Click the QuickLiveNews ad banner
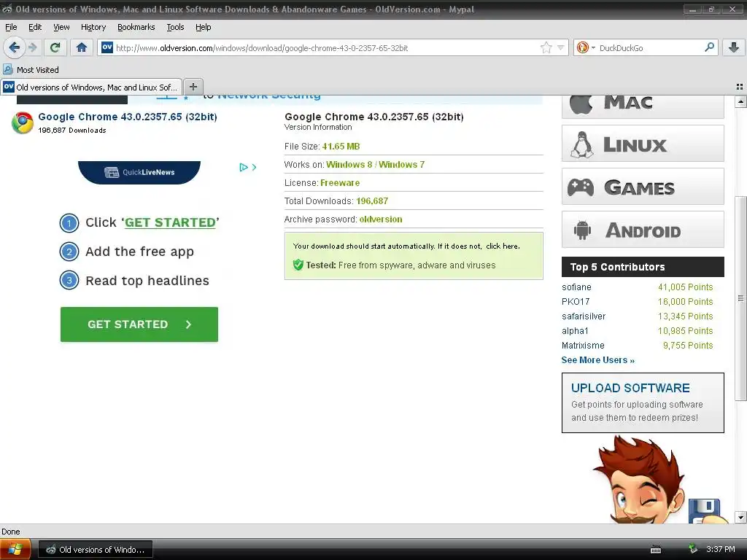Image resolution: width=747 pixels, height=560 pixels. tap(139, 172)
